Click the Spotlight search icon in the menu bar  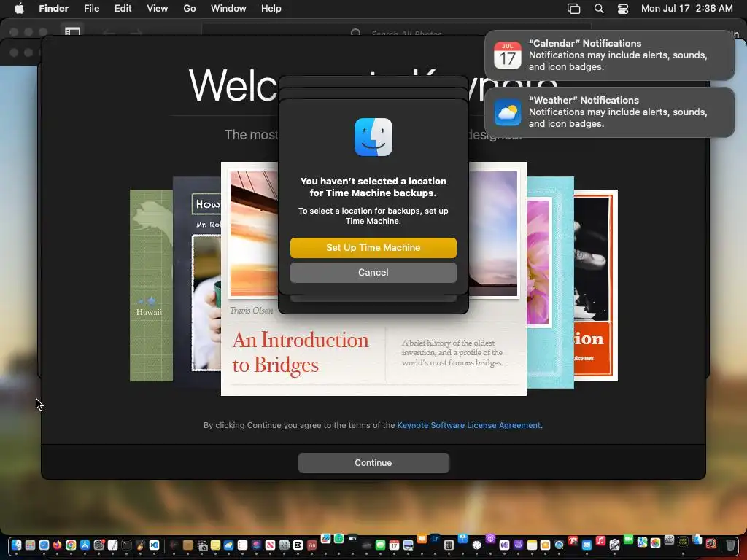pyautogui.click(x=599, y=9)
